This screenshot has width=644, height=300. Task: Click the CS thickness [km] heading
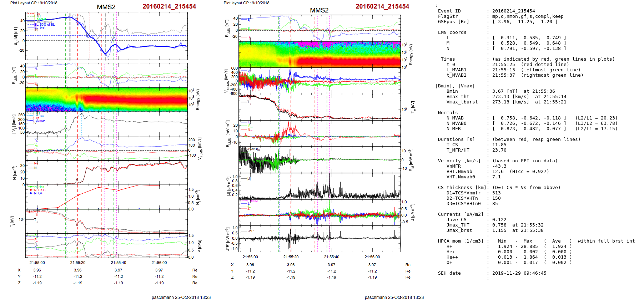[x=462, y=188]
